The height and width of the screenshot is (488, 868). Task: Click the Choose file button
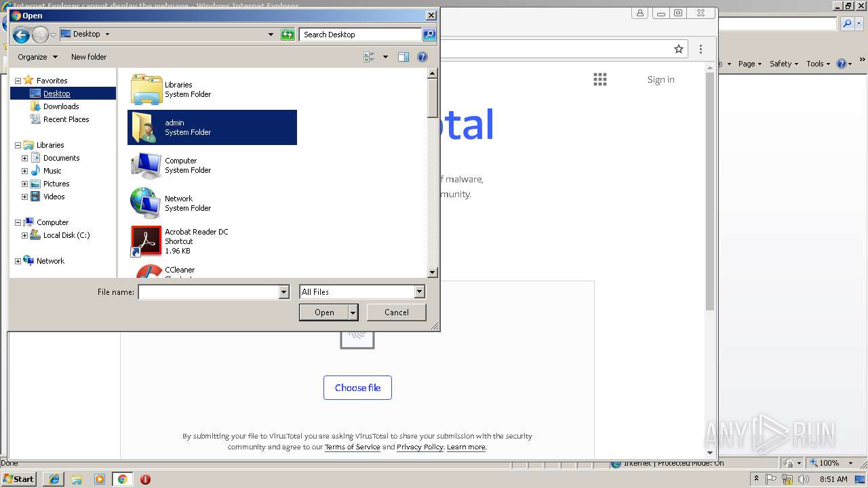tap(357, 388)
